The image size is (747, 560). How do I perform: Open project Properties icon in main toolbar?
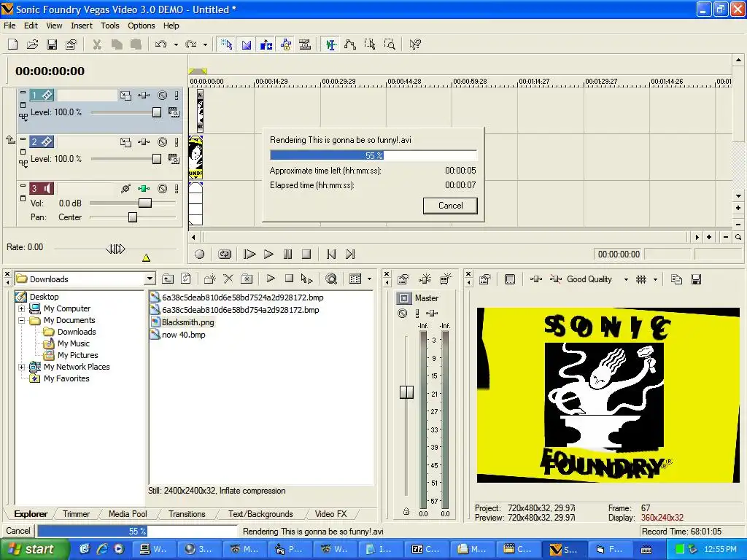coord(71,44)
